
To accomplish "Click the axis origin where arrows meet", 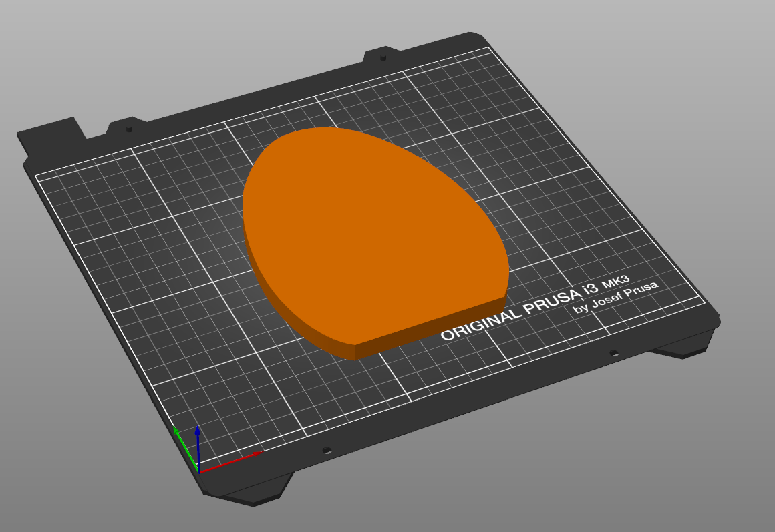I will (x=198, y=472).
